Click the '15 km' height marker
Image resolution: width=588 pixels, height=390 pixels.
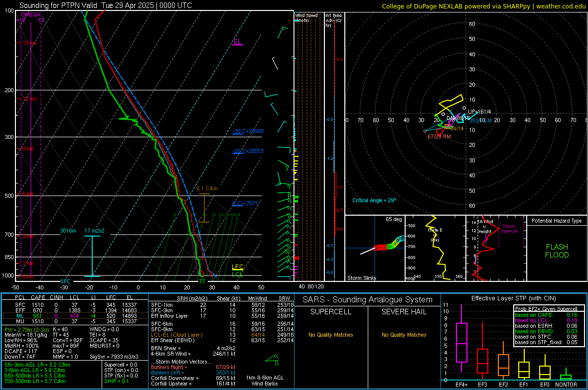coord(29,43)
